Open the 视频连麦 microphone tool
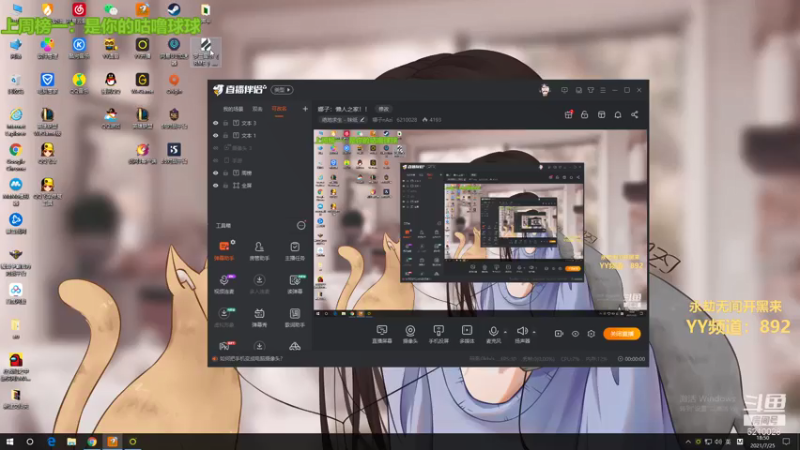 [224, 284]
